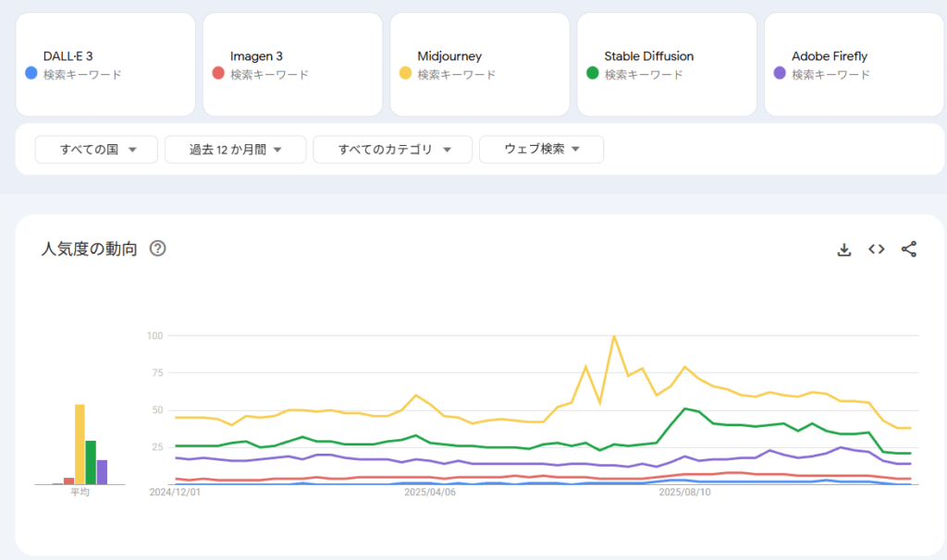Open the embed code icon
The image size is (947, 560).
876,250
